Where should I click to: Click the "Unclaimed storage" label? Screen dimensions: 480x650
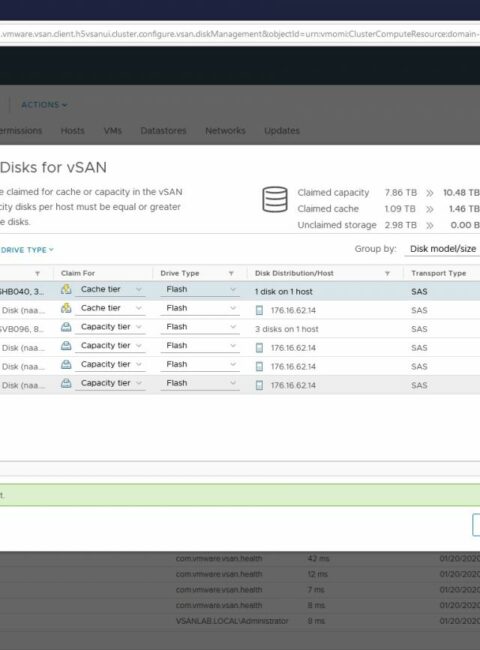pos(337,225)
